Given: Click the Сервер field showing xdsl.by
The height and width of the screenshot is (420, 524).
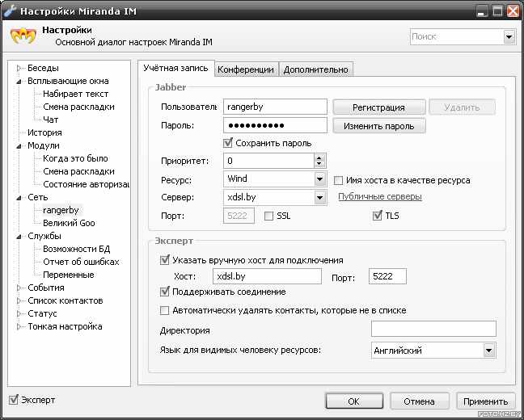Looking at the screenshot, I should coord(269,197).
